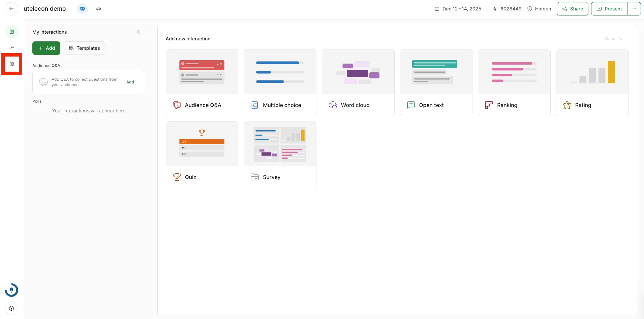Click the Share button
The width and height of the screenshot is (644, 319).
[x=572, y=9]
